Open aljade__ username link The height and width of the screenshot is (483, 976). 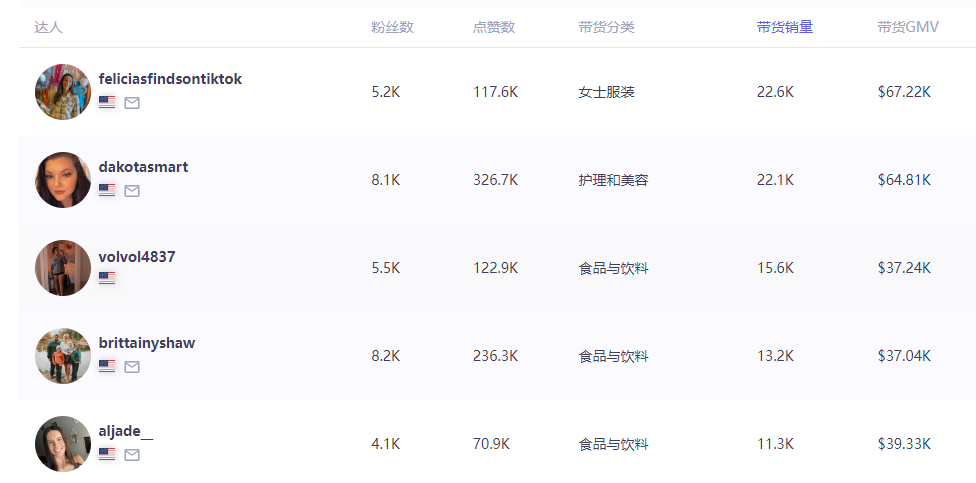[x=126, y=431]
